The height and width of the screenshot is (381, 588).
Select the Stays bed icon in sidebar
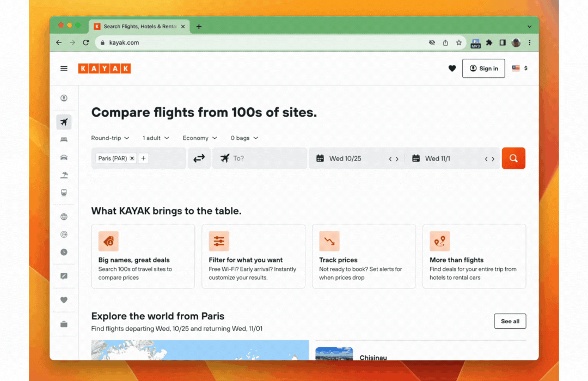pyautogui.click(x=64, y=139)
